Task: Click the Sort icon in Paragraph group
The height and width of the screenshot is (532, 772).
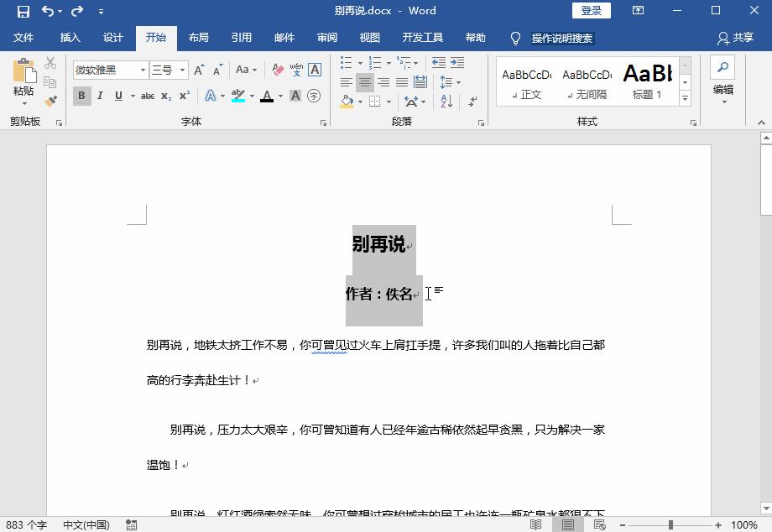Action: coord(446,101)
